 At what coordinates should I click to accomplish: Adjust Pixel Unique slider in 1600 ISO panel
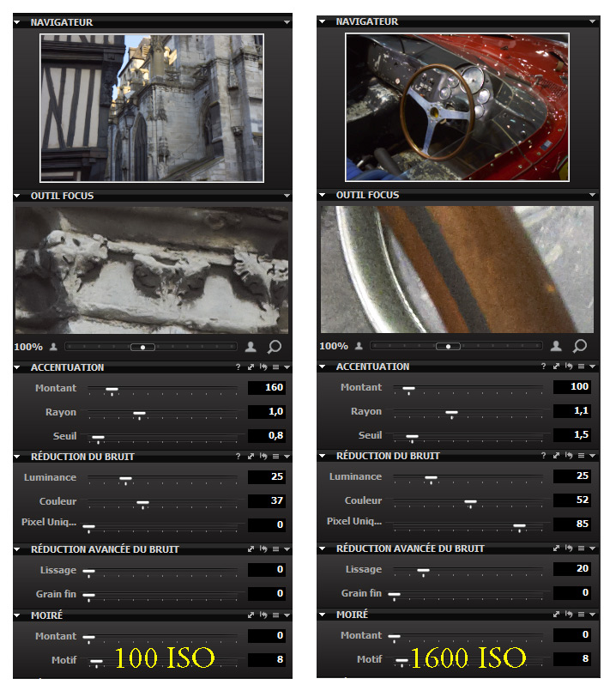(x=519, y=526)
